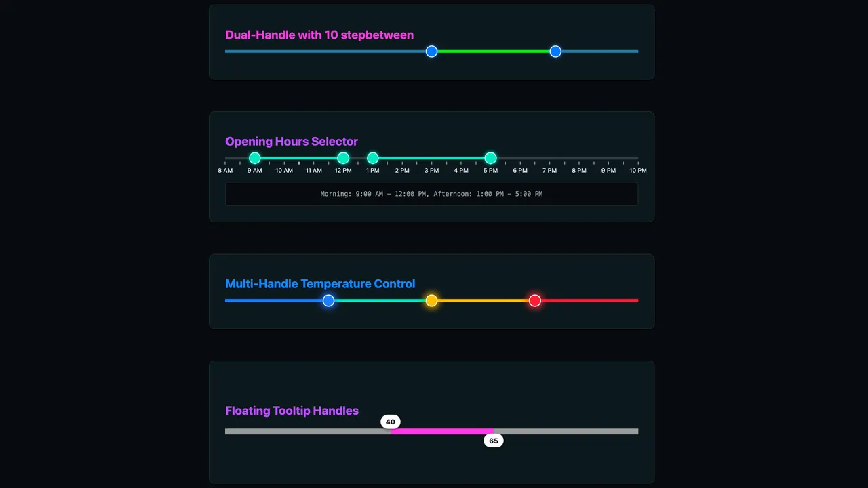Select the right blue handle on Dual-Handle slider
Viewport: 868px width, 488px height.
coord(555,51)
